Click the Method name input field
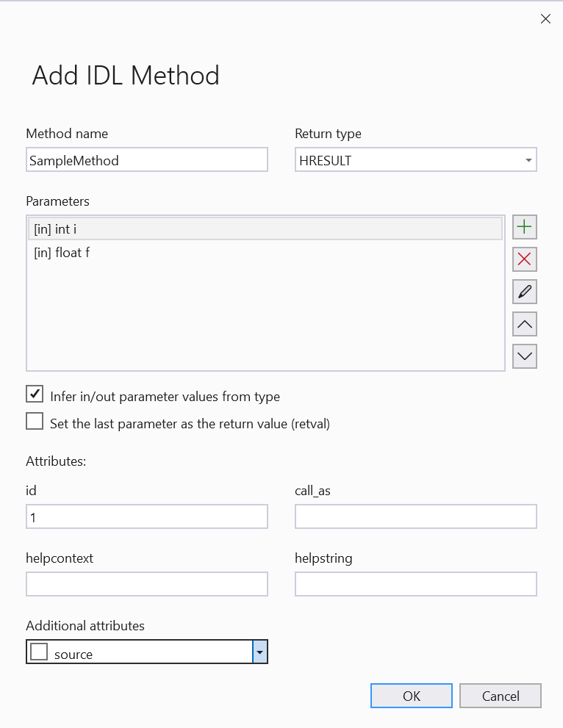 click(147, 159)
